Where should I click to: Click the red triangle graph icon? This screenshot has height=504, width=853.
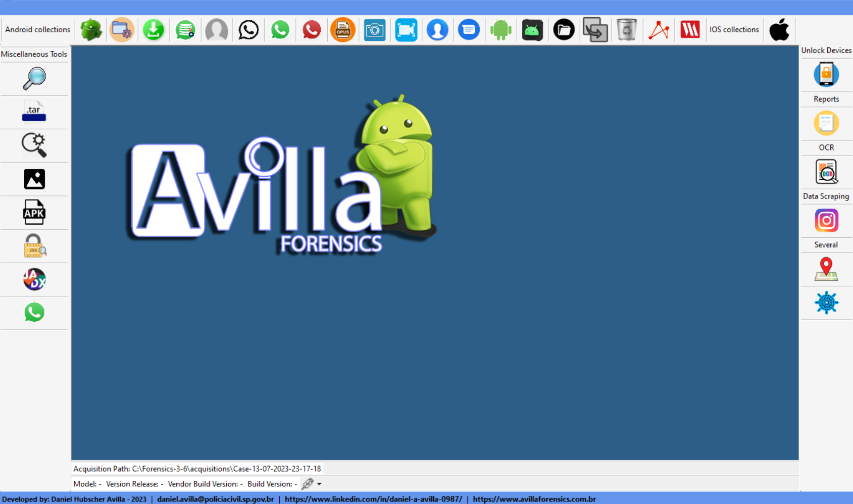[659, 30]
